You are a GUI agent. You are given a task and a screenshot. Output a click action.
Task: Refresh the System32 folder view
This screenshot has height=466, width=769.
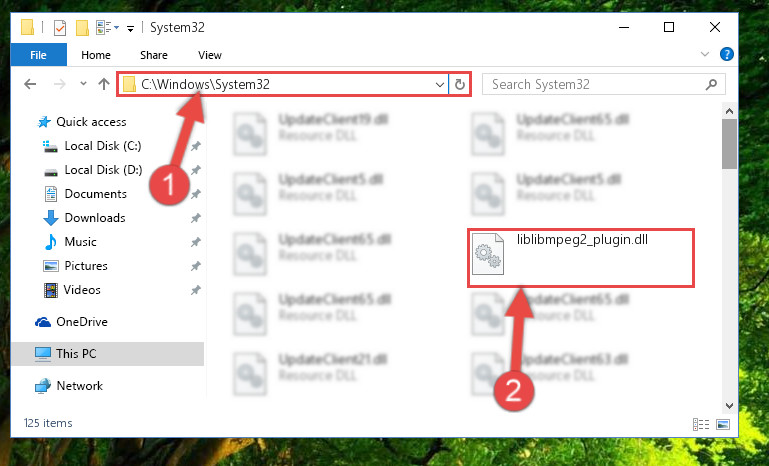click(460, 84)
